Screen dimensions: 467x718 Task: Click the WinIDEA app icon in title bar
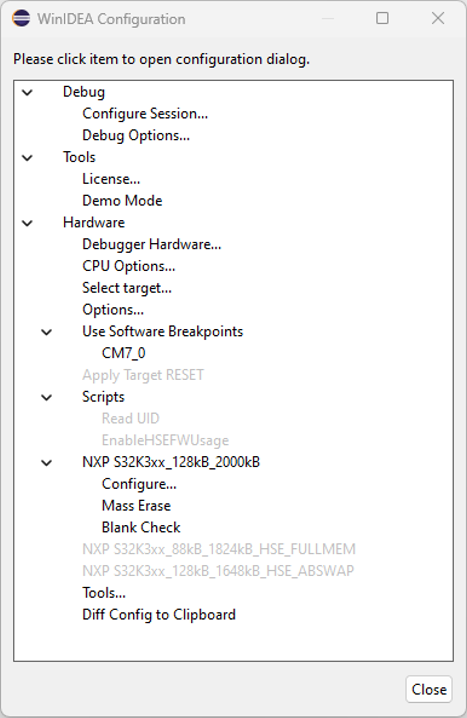[21, 19]
